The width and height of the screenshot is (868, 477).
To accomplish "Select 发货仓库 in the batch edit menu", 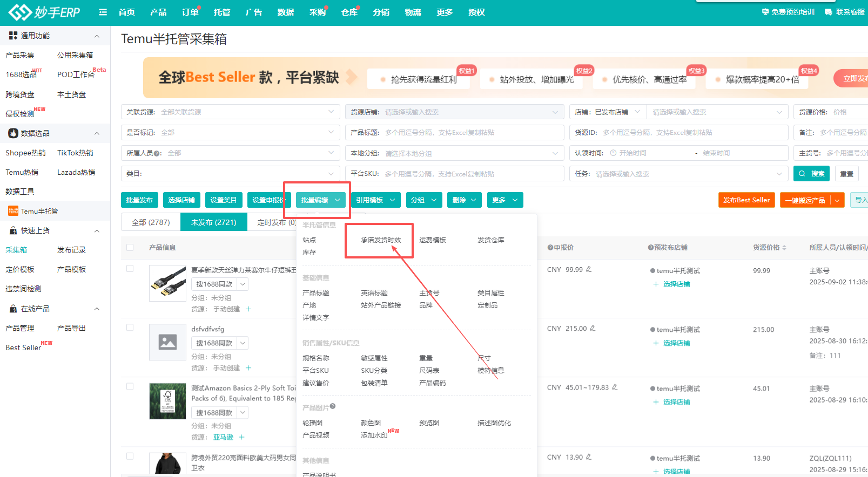I will pyautogui.click(x=491, y=240).
